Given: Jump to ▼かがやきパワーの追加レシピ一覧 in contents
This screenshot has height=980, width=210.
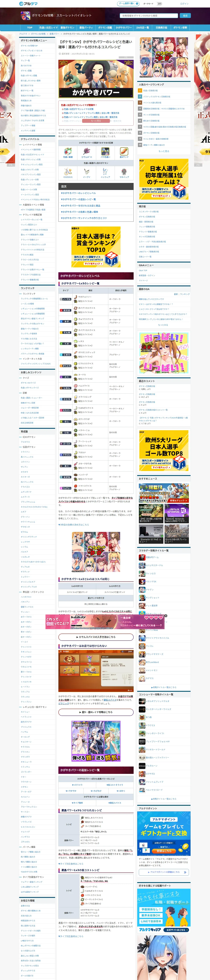Looking at the screenshot, I should (x=79, y=199).
